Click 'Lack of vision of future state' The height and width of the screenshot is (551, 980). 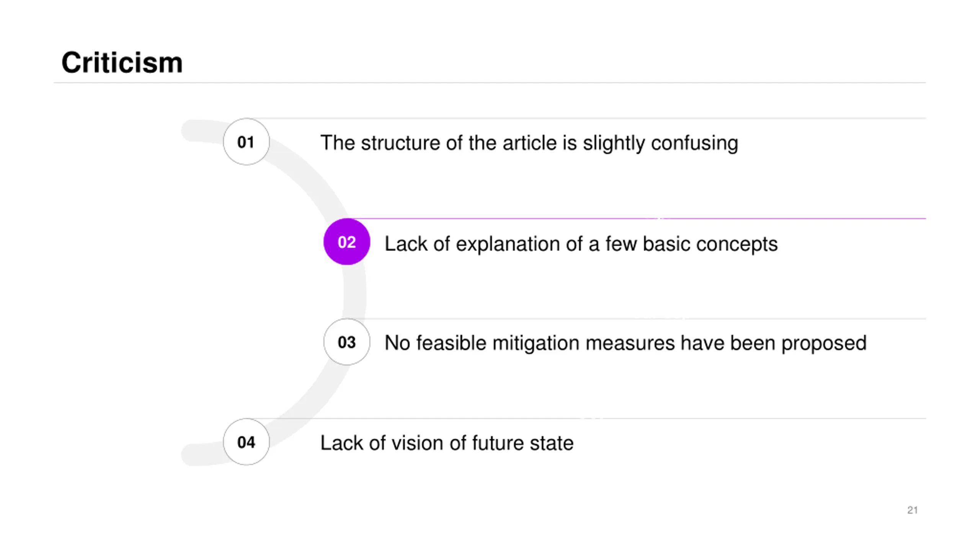(x=447, y=443)
